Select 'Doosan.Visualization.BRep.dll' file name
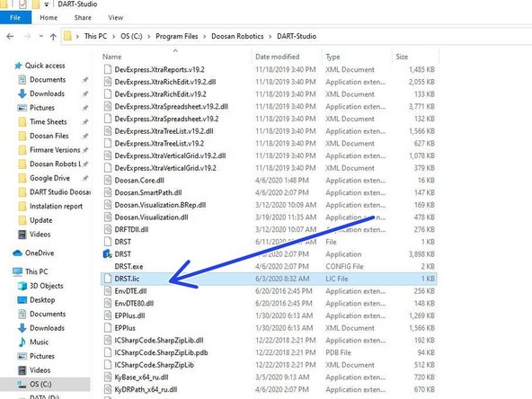Viewport: 532px width, 399px height. 160,205
